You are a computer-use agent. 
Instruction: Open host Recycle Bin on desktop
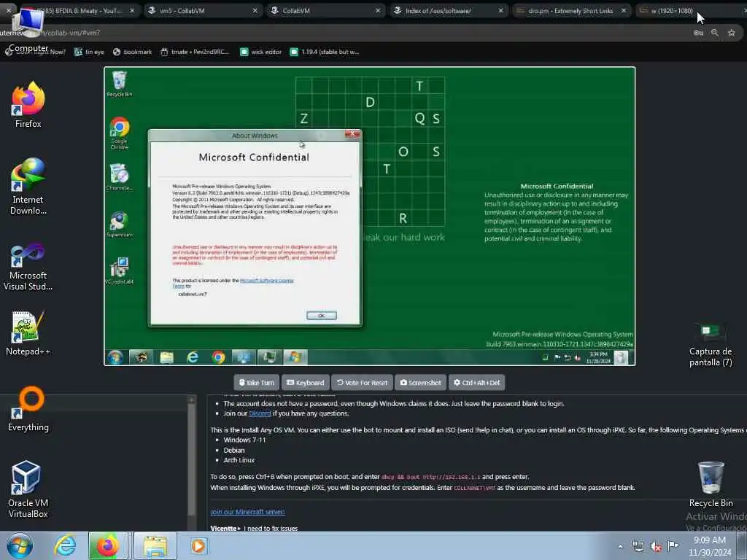click(711, 485)
